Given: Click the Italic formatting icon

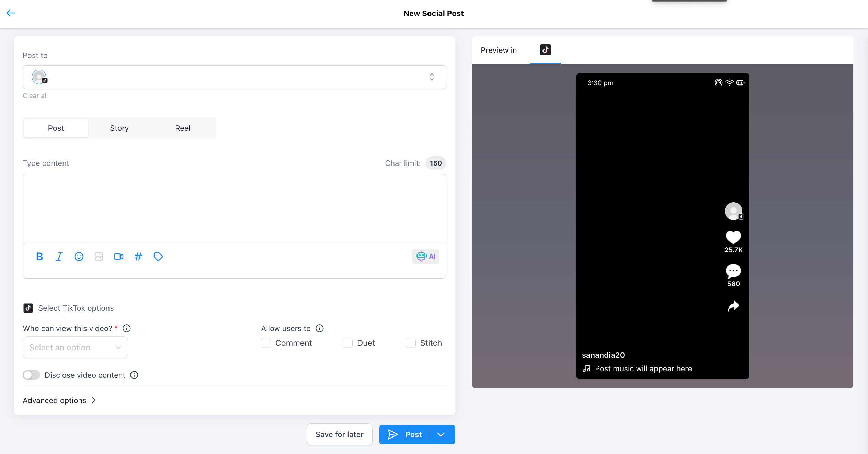Looking at the screenshot, I should pos(59,257).
